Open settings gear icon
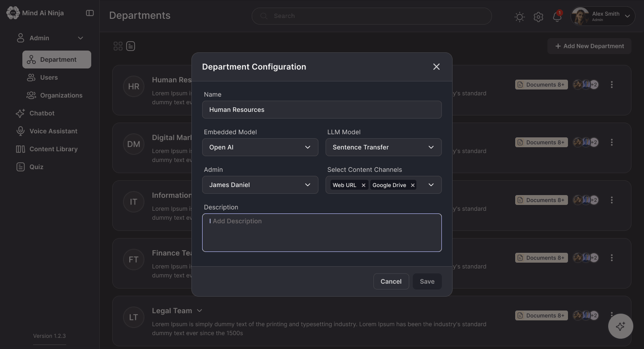Screen dimensions: 644x349 [x=538, y=17]
